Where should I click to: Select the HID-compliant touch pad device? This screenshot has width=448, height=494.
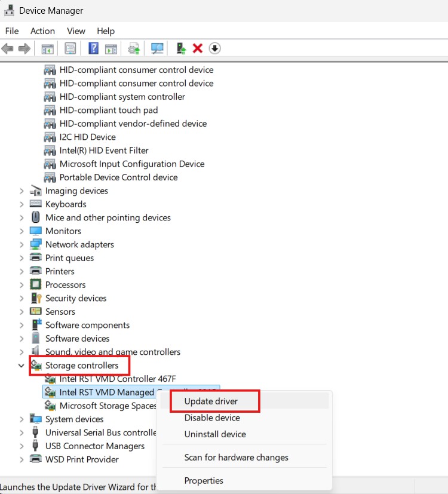(x=108, y=110)
